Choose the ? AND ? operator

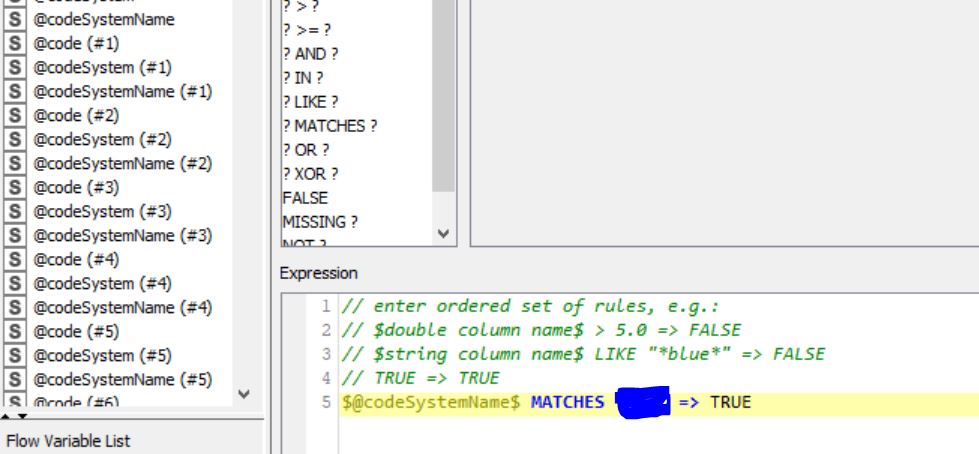click(x=310, y=54)
